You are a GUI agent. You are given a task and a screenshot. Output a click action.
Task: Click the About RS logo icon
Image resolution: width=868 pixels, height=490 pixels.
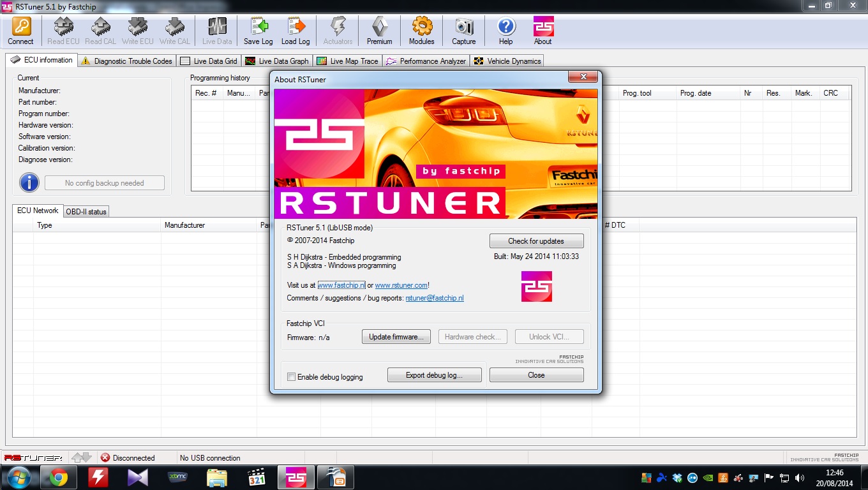542,27
